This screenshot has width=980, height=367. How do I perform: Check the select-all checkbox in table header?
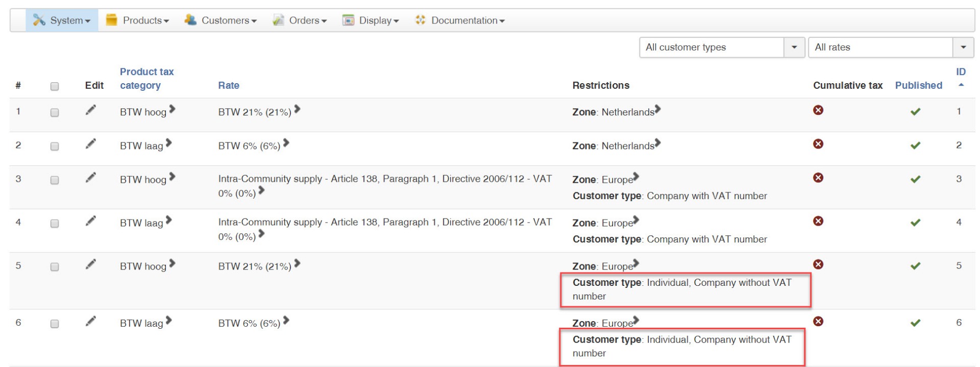(55, 86)
